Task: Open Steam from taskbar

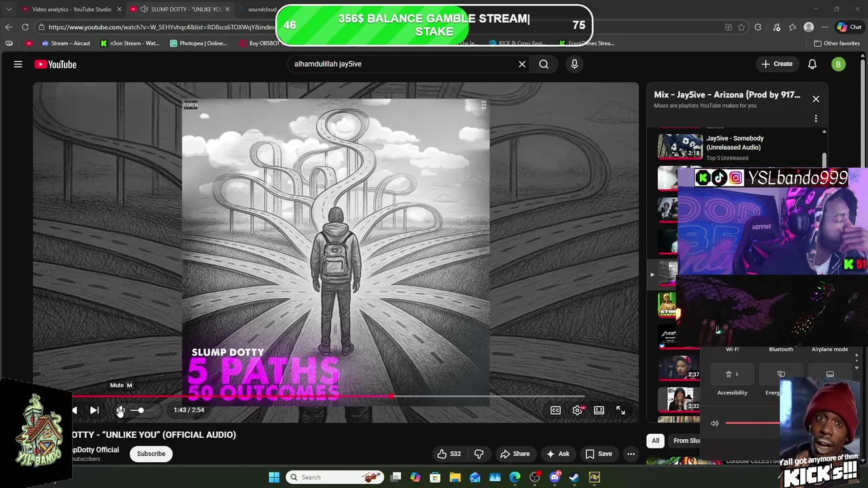Action: coord(574,477)
